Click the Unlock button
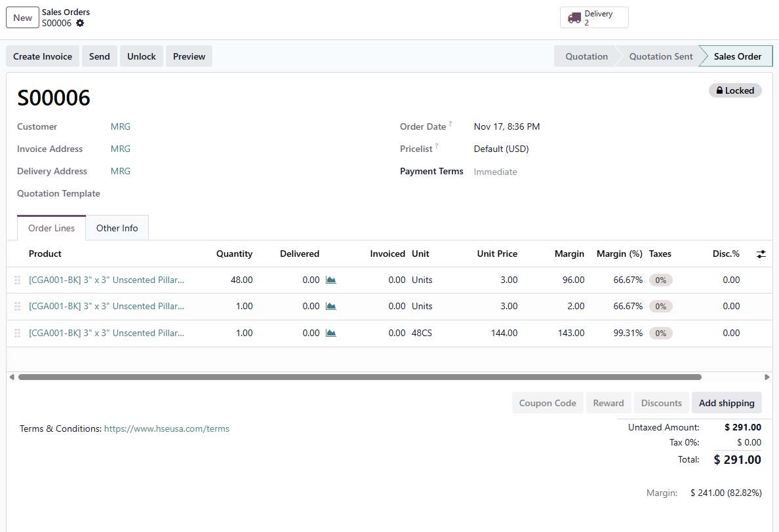 tap(141, 56)
